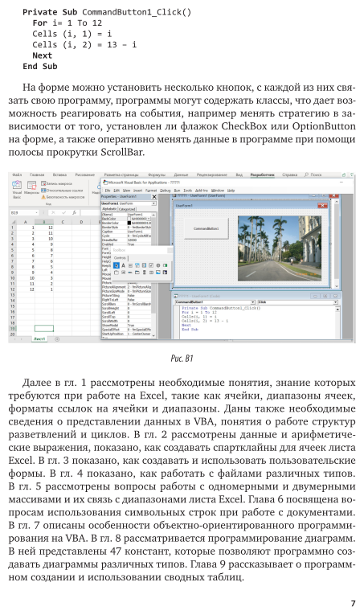Click the formula bar confirm checkmark
364x615 pixels.
coord(63,212)
